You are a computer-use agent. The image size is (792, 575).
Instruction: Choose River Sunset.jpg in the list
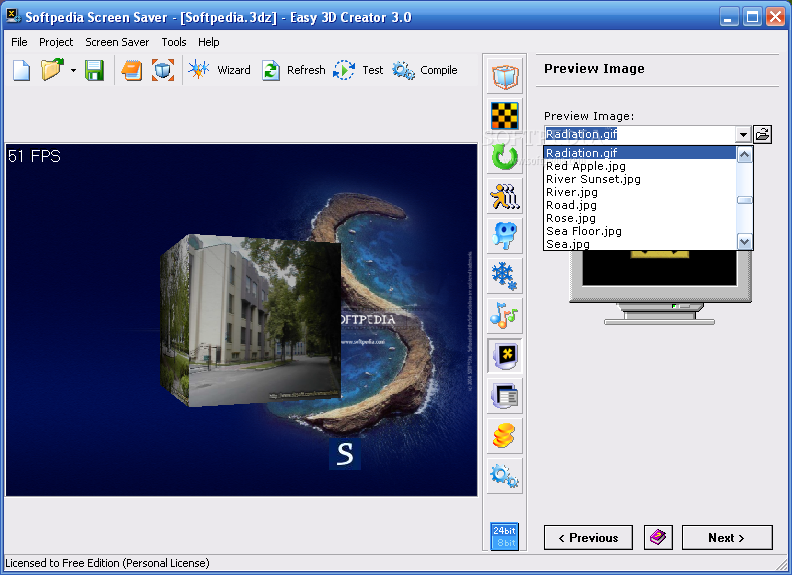point(640,179)
